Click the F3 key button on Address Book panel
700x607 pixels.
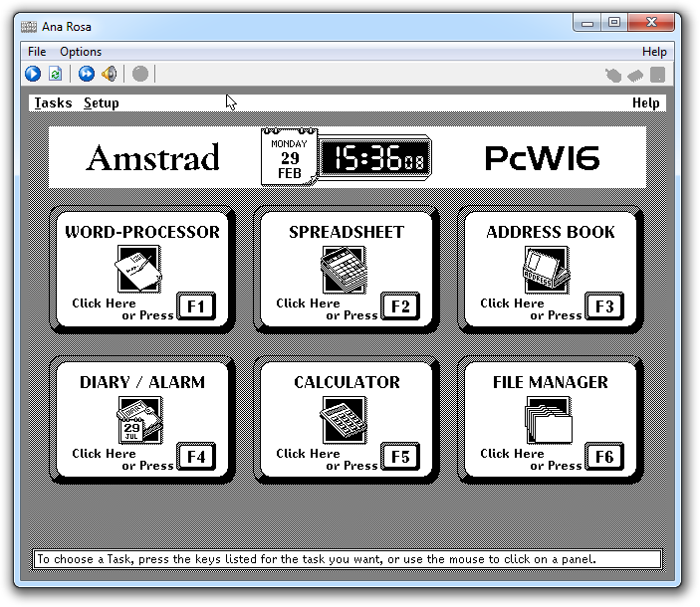[x=604, y=306]
